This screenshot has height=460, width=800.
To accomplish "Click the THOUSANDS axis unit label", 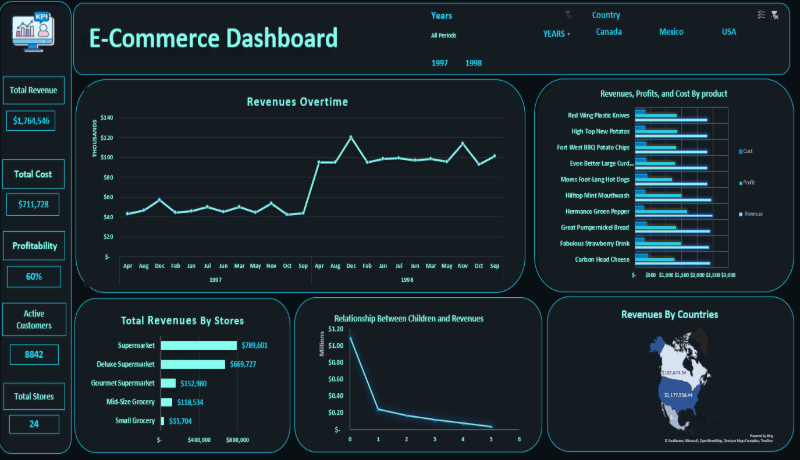I will coord(94,138).
